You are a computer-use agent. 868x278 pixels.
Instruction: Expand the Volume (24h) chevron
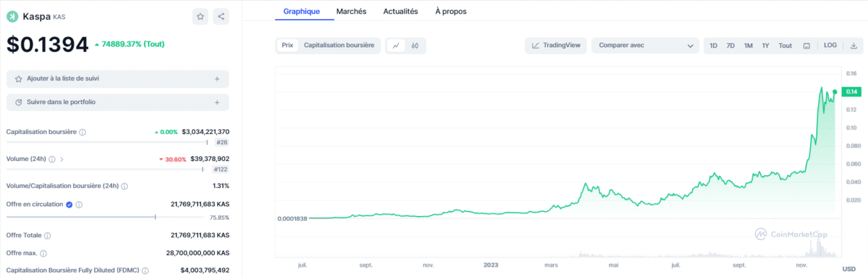[x=62, y=159]
